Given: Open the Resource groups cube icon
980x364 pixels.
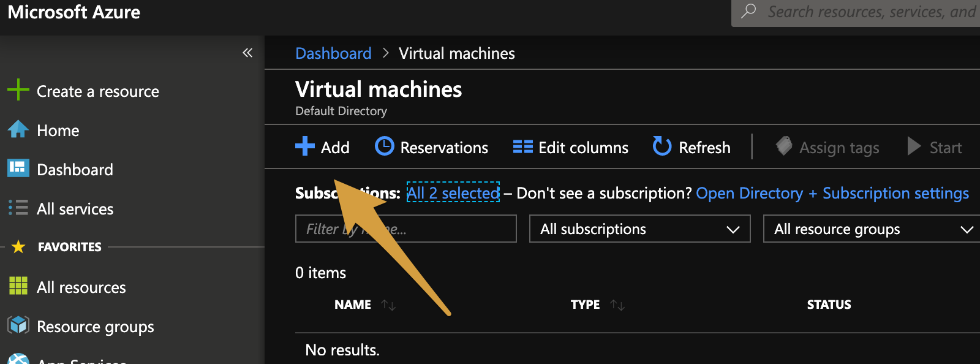Looking at the screenshot, I should [18, 325].
